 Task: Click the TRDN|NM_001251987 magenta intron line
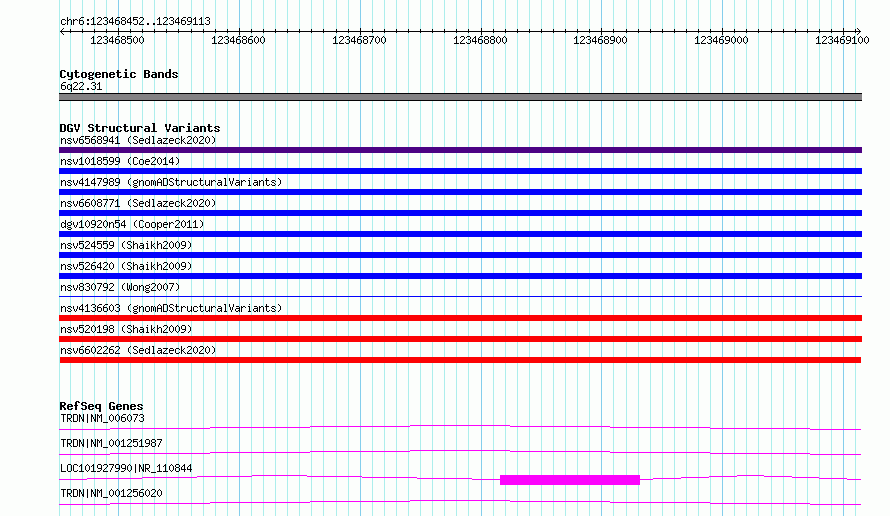pyautogui.click(x=460, y=452)
